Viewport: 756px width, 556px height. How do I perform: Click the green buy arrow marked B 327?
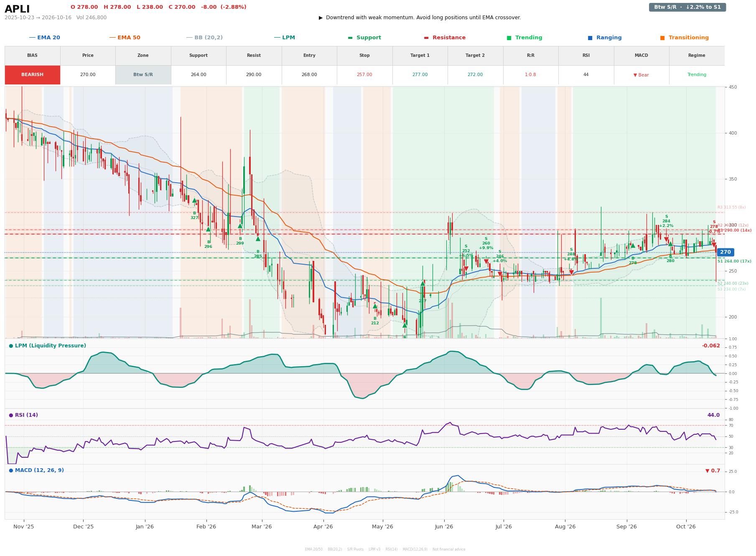coord(194,201)
